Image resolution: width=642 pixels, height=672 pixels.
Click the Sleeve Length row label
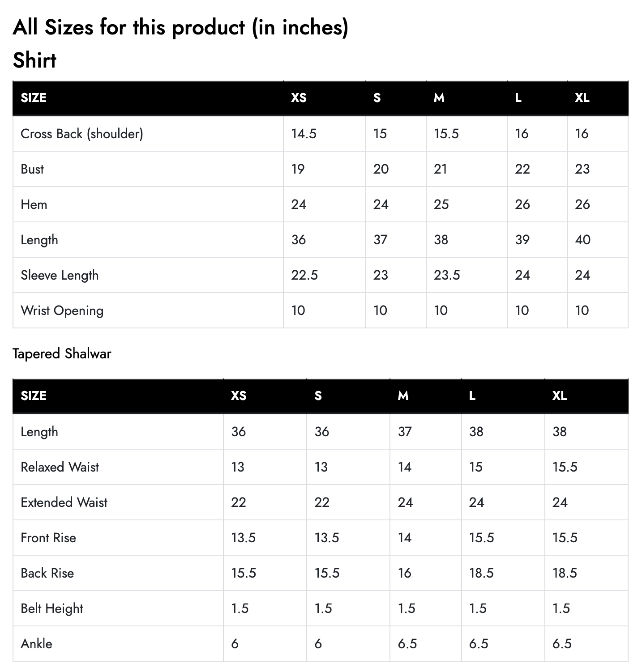coord(60,275)
